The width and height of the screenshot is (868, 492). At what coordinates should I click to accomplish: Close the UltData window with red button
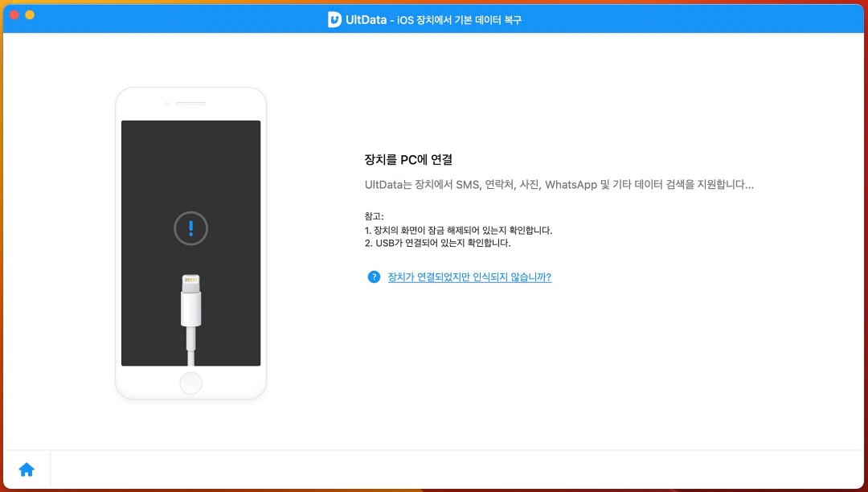[x=14, y=15]
